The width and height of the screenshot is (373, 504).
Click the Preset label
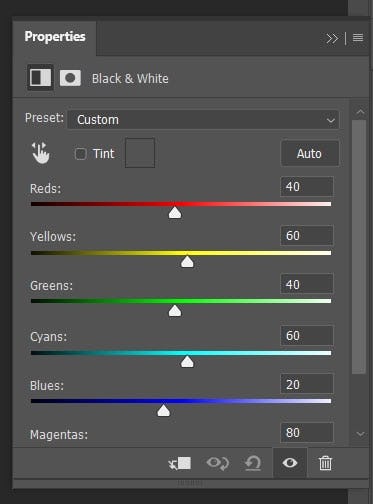(x=44, y=118)
